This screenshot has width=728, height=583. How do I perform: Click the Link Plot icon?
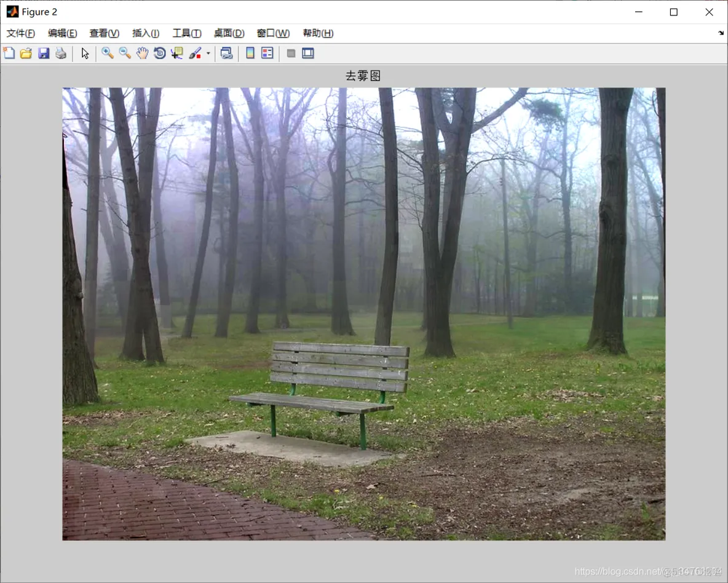[x=226, y=53]
